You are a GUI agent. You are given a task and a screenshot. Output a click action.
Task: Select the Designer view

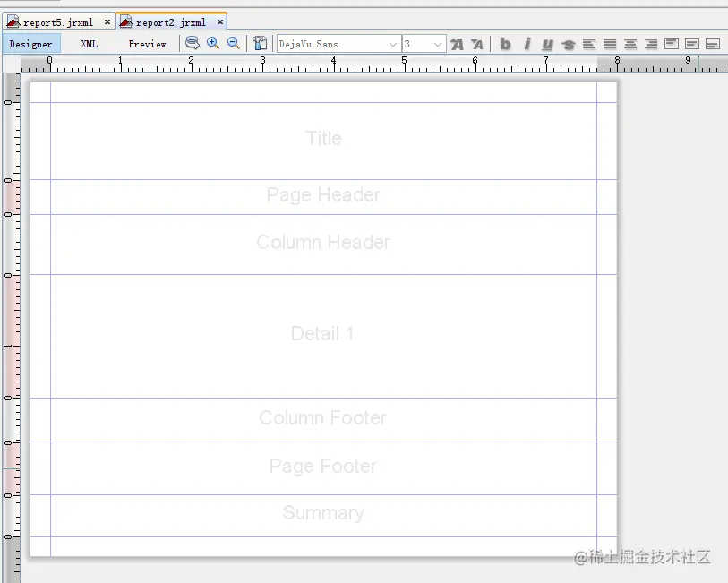(x=31, y=42)
